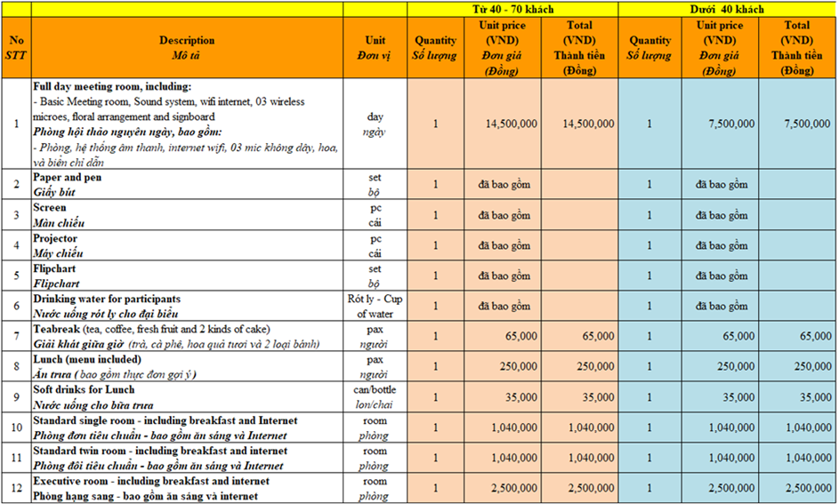
Task: Select the 'Standard twin room' description cell
Action: pos(187,458)
